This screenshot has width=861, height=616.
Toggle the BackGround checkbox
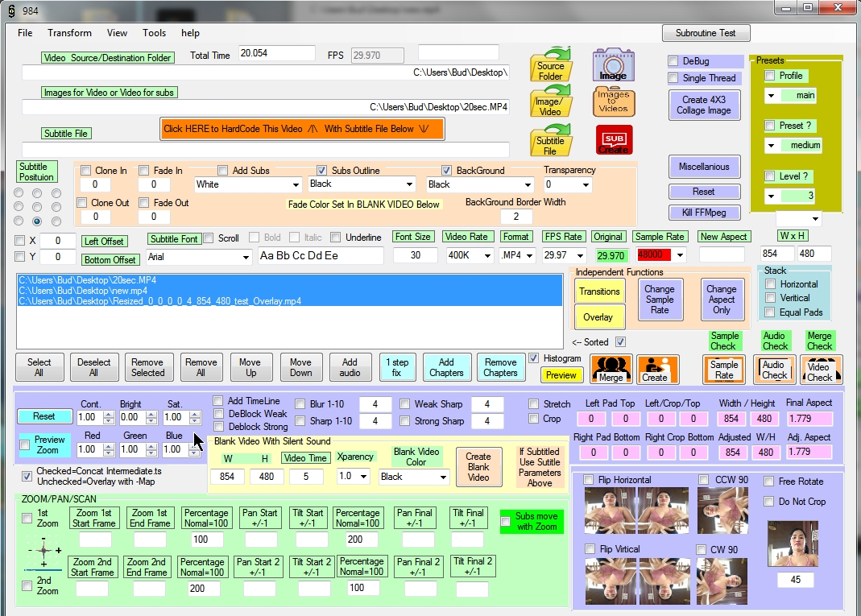click(x=446, y=170)
